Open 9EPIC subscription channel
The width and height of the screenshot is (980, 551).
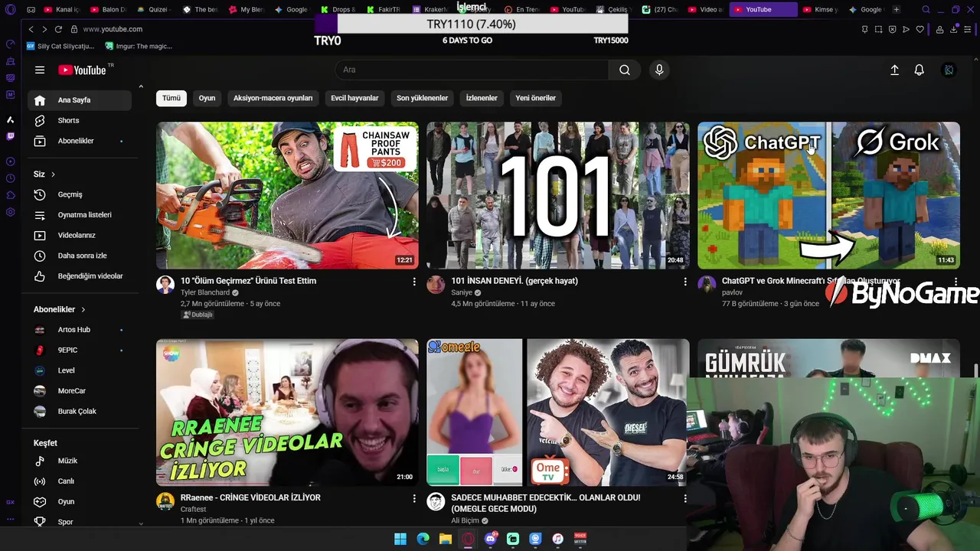(80, 350)
